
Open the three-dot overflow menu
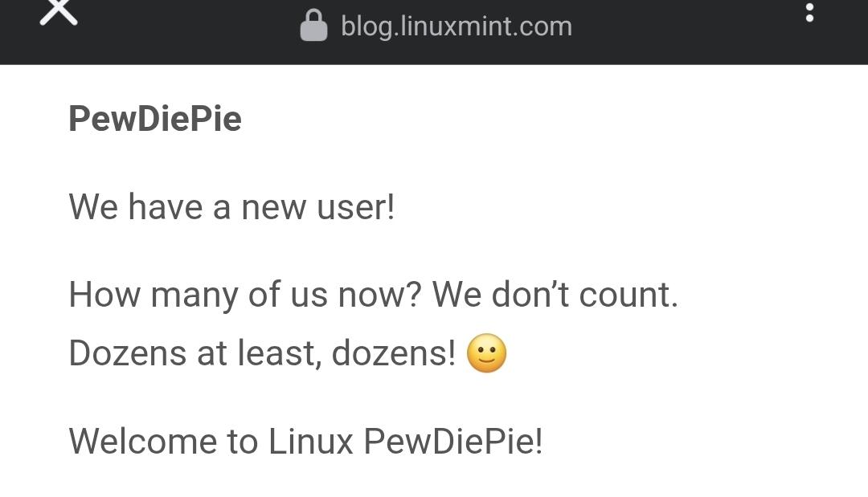809,12
